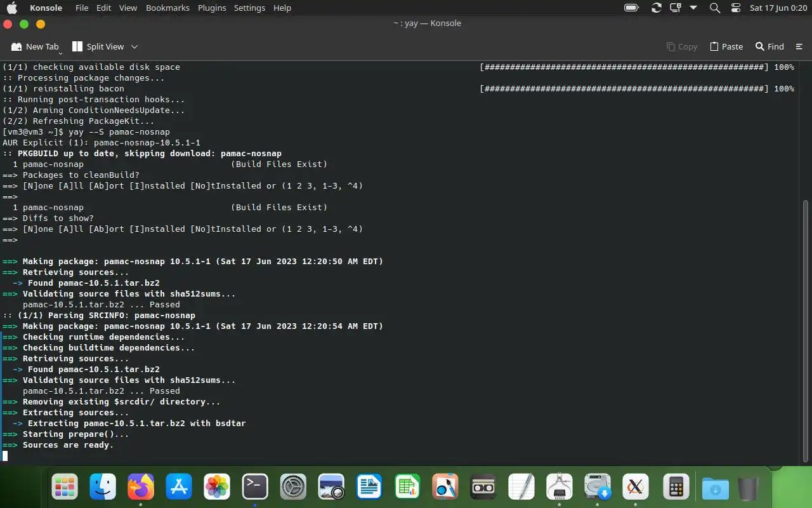
Task: Open the X11 app dock icon
Action: pos(636,487)
